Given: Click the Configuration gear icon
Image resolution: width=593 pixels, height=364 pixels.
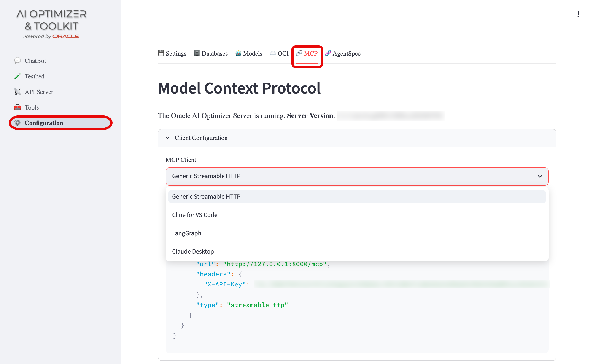Looking at the screenshot, I should click(x=17, y=123).
